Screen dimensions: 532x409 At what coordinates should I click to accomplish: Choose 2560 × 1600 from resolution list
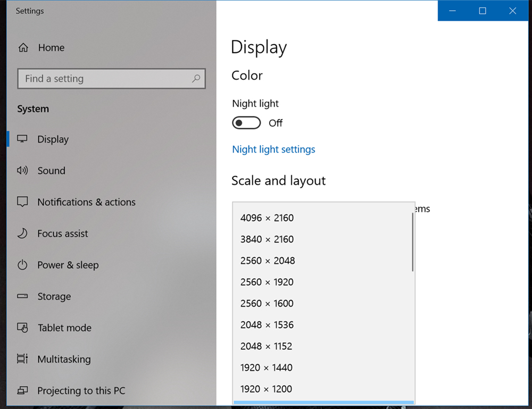[x=267, y=304]
